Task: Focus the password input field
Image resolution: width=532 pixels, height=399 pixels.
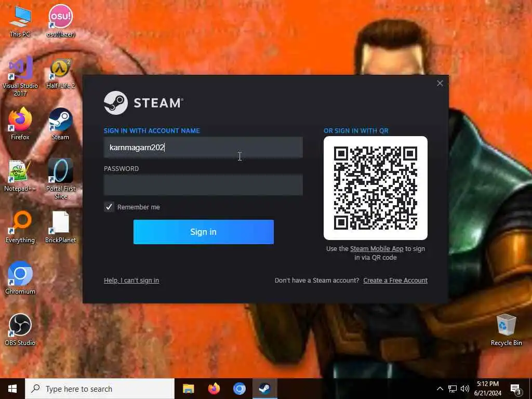Action: 203,185
